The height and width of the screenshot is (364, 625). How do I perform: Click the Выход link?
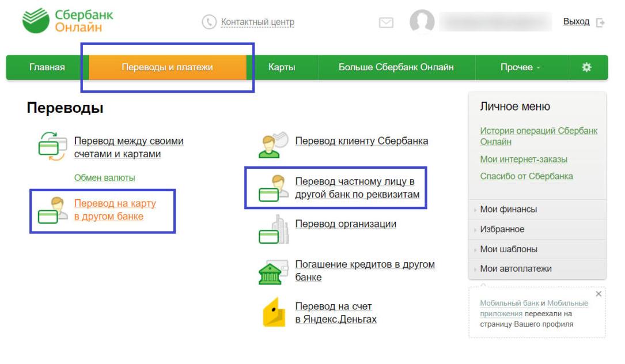point(576,21)
